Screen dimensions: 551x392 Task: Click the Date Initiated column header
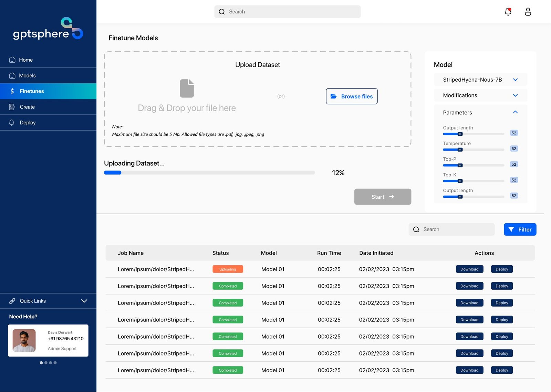376,253
